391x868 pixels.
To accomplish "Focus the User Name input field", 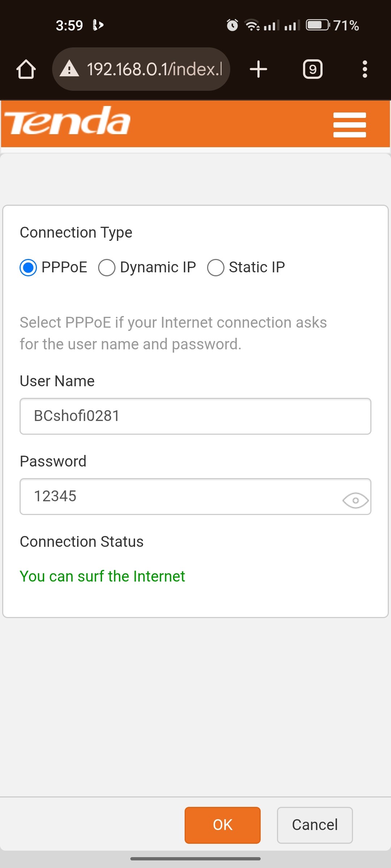I will click(x=195, y=416).
